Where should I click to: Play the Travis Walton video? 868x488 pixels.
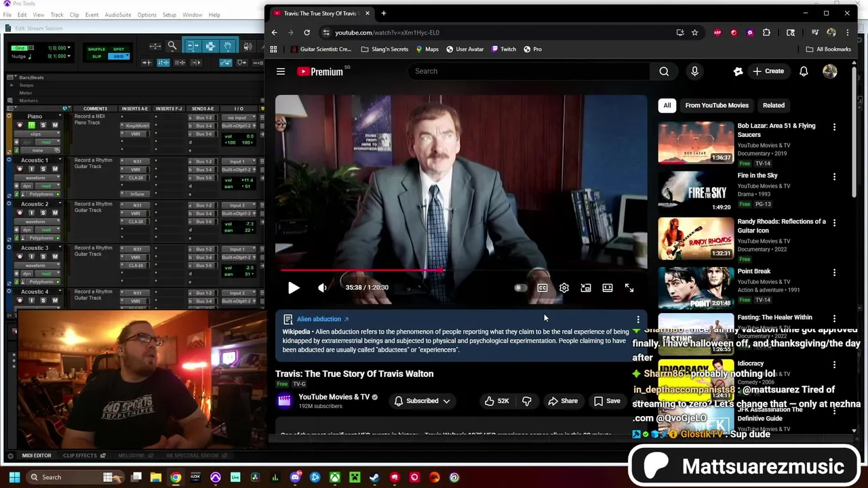294,287
